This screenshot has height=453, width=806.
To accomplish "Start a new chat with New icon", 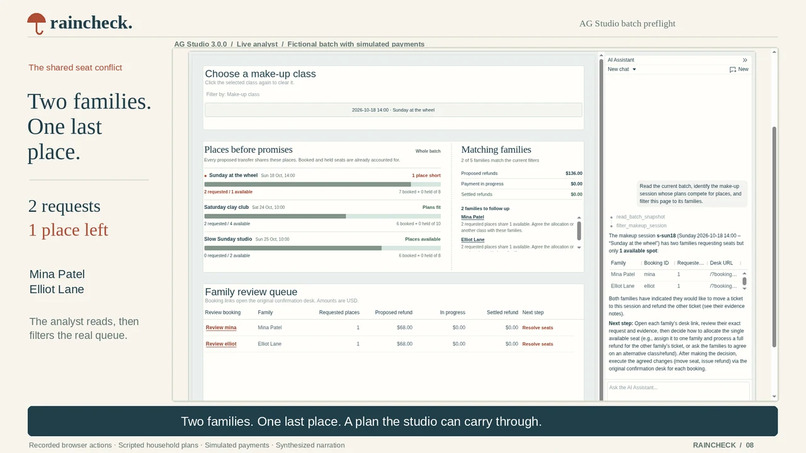I will pyautogui.click(x=739, y=69).
